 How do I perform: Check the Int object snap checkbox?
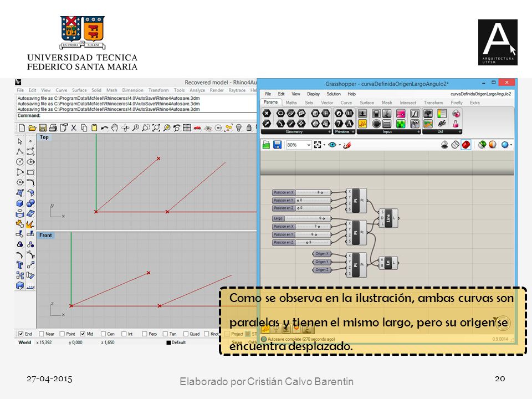(124, 334)
